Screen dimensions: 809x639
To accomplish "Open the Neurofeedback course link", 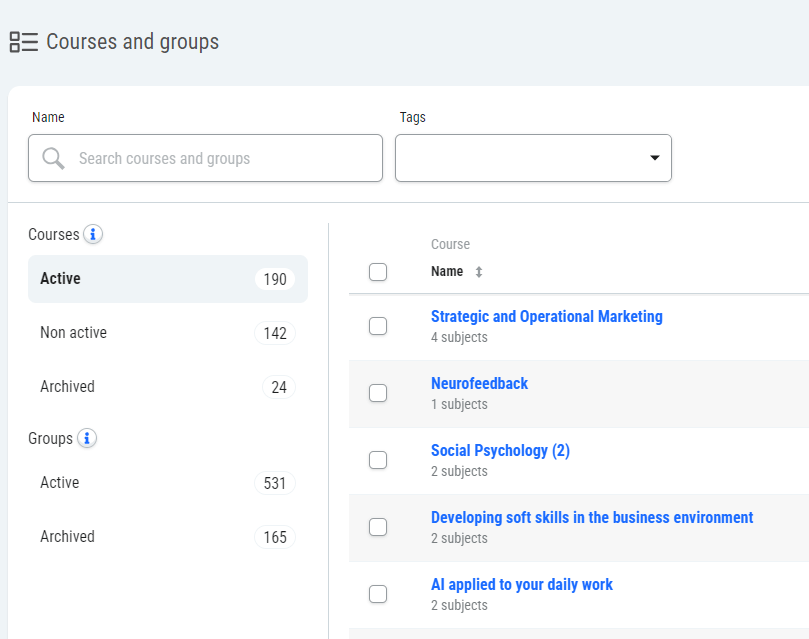I will click(x=479, y=384).
